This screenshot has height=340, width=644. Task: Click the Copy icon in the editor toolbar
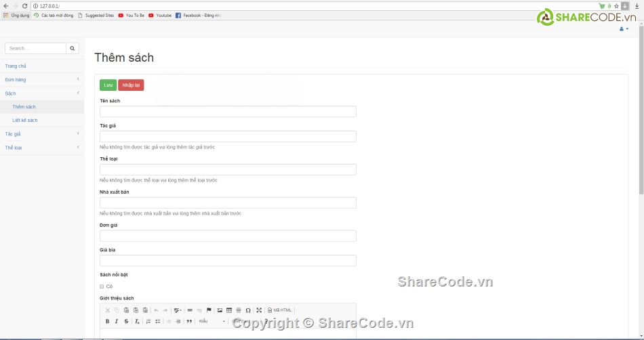pos(117,310)
